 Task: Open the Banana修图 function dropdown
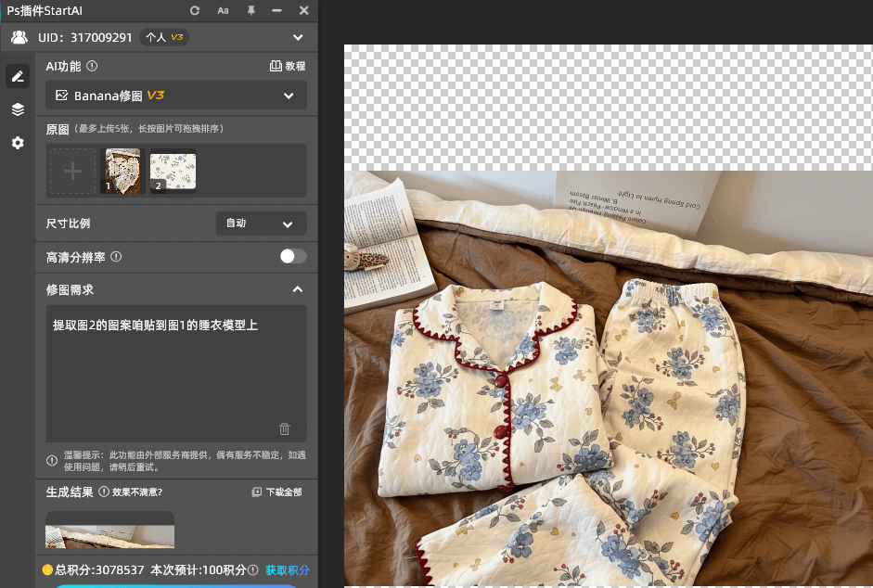[x=176, y=96]
